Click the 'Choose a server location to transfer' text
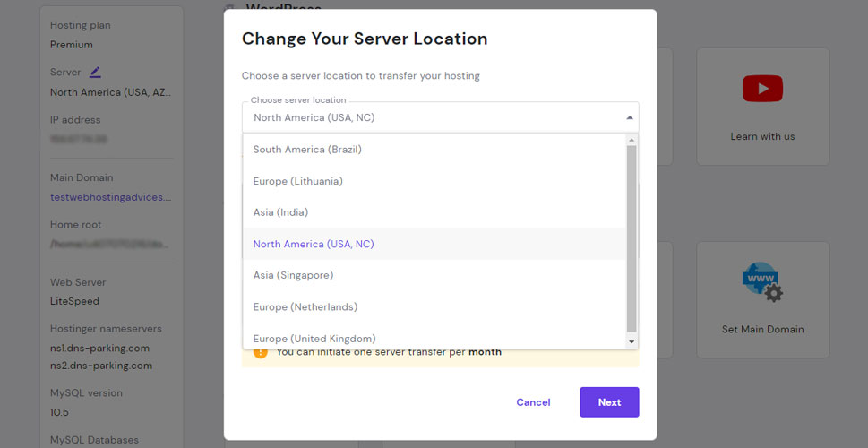868x448 pixels. [360, 76]
